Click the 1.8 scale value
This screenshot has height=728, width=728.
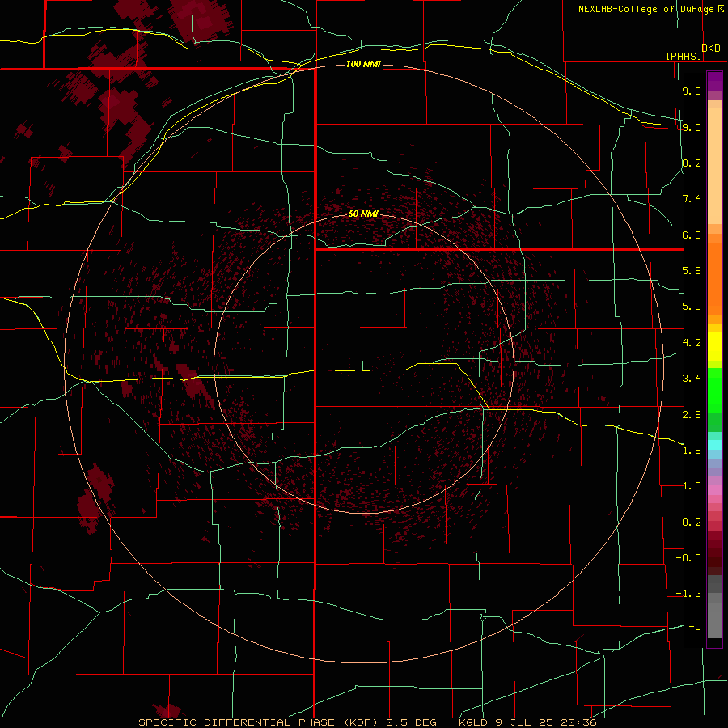tap(692, 451)
